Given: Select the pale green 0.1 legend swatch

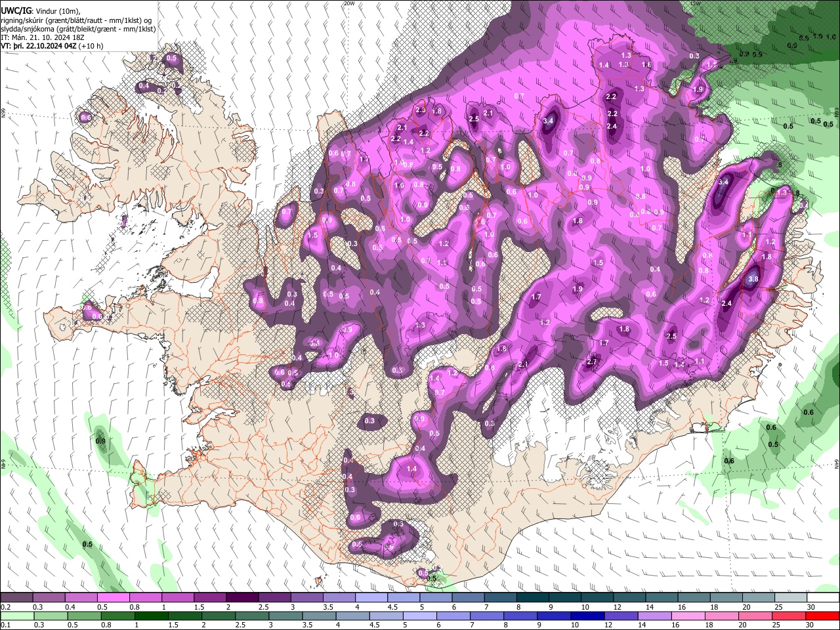Looking at the screenshot, I should click(16, 616).
